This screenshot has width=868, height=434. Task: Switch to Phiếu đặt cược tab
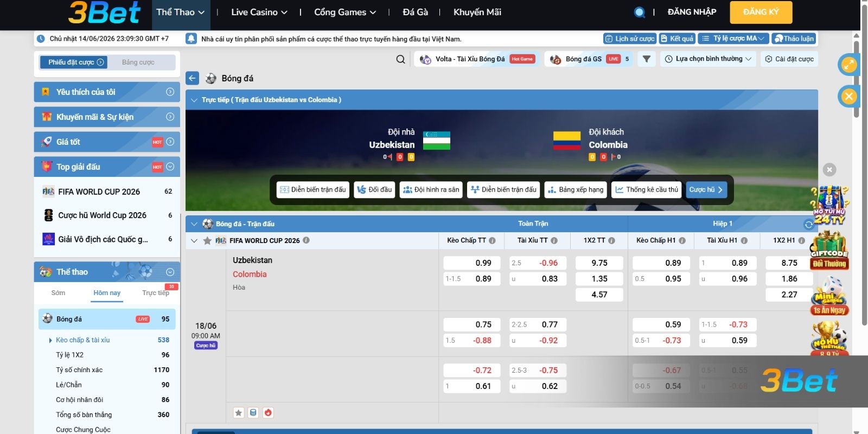73,62
